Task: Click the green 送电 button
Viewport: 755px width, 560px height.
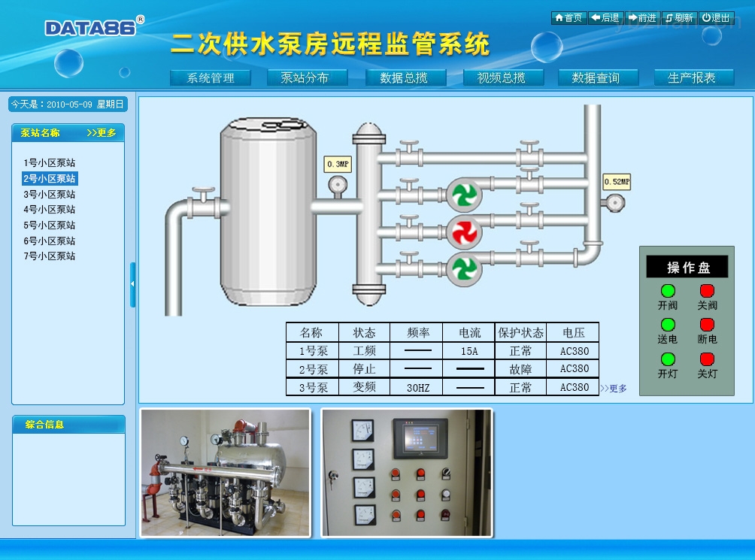Action: tap(668, 325)
